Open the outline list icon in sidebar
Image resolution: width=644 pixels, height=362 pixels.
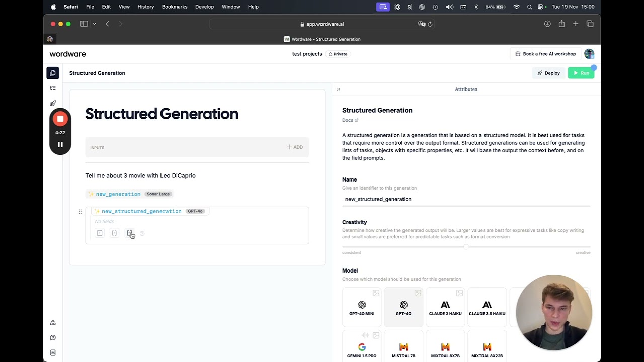tap(53, 88)
